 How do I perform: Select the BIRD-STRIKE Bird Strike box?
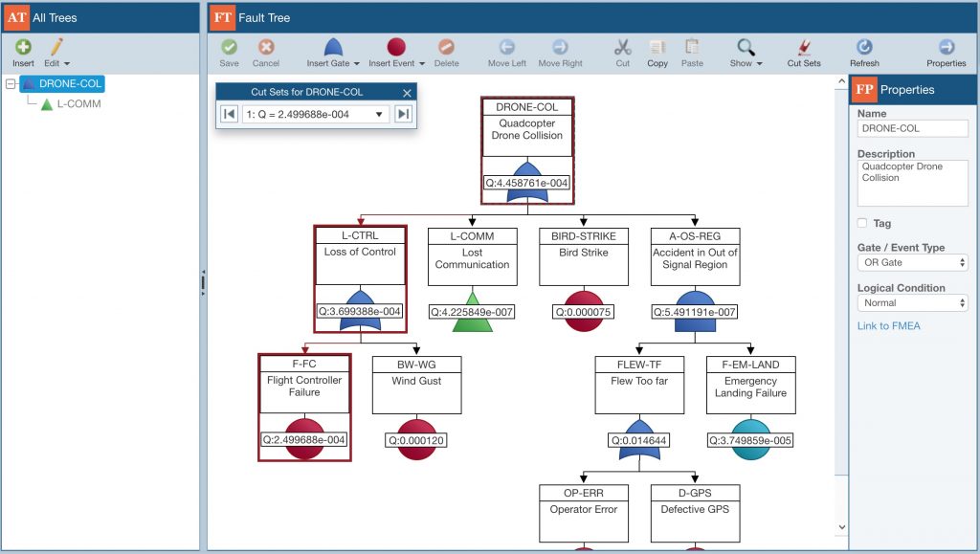[x=584, y=256]
